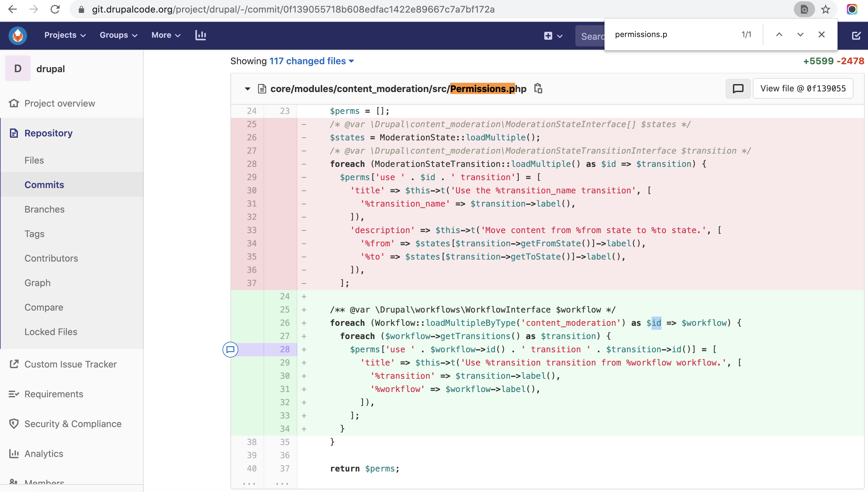
Task: Select the Security & Compliance shield icon
Action: pos(14,424)
